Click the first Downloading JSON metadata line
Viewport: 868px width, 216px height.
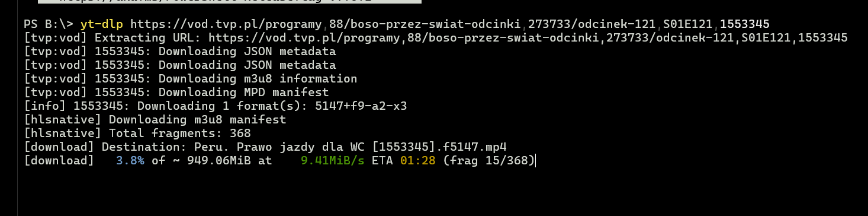(180, 52)
